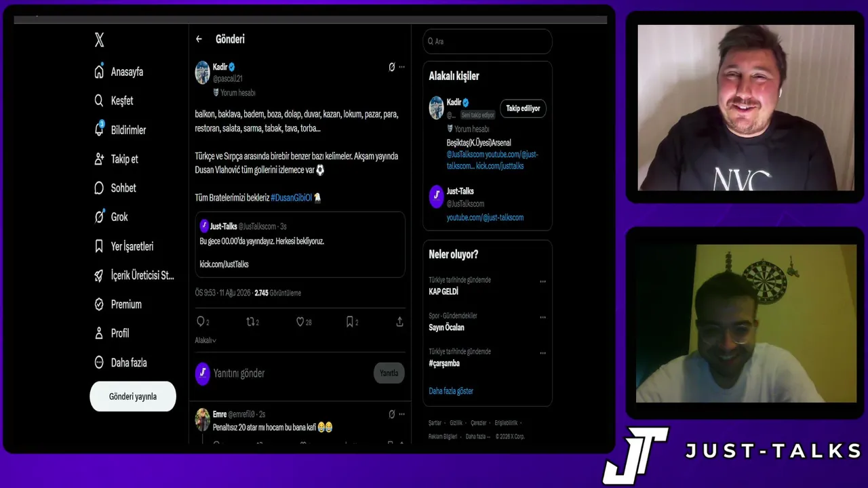Click the Şartlar footer link
868x488 pixels.
coord(435,423)
